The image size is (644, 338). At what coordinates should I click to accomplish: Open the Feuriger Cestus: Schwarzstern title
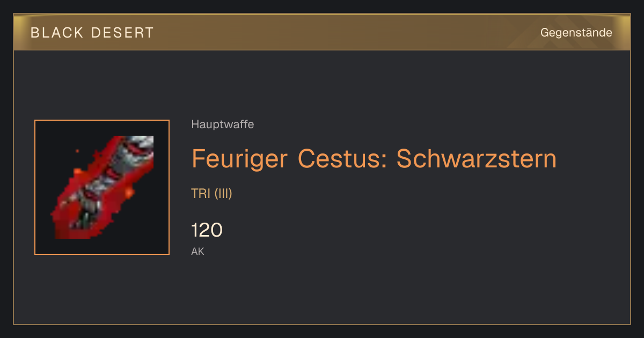click(x=374, y=158)
